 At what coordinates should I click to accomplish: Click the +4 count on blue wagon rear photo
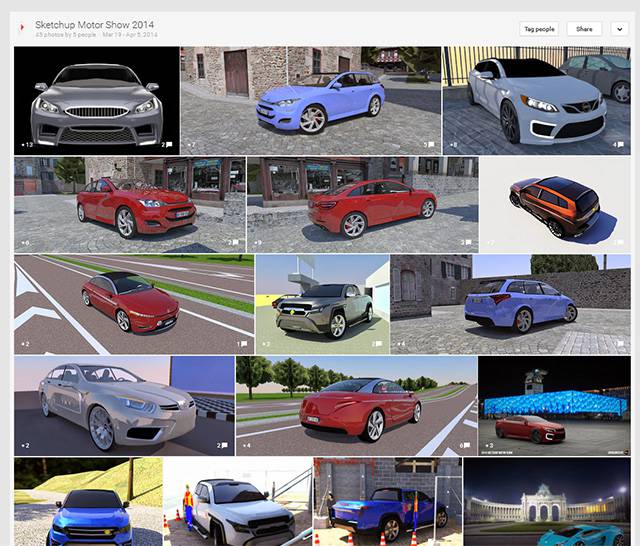pyautogui.click(x=402, y=344)
